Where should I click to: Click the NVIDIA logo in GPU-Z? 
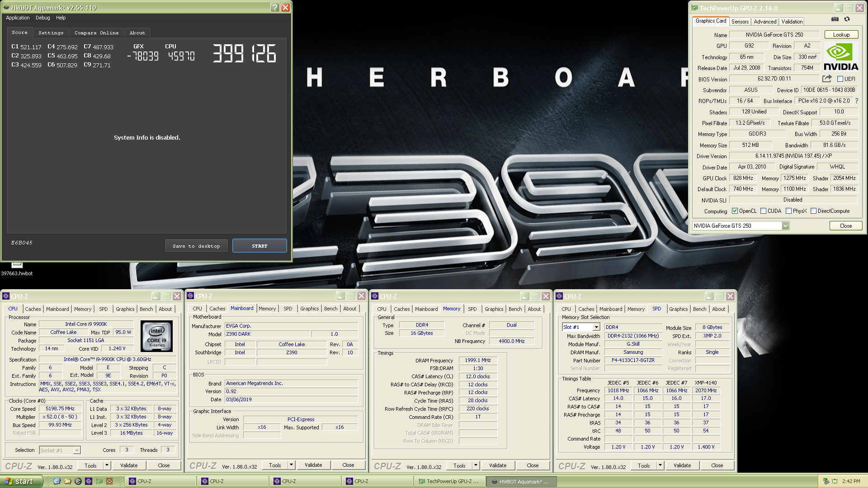click(x=841, y=57)
